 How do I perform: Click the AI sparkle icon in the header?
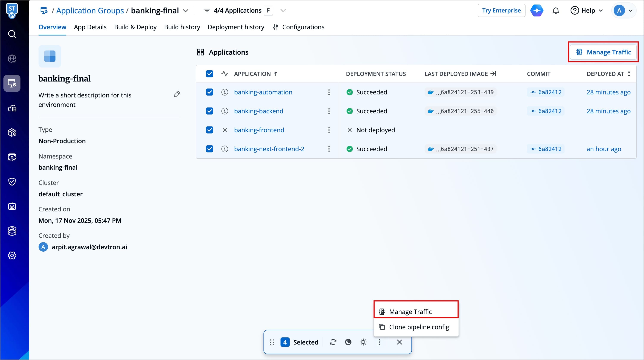pos(537,11)
